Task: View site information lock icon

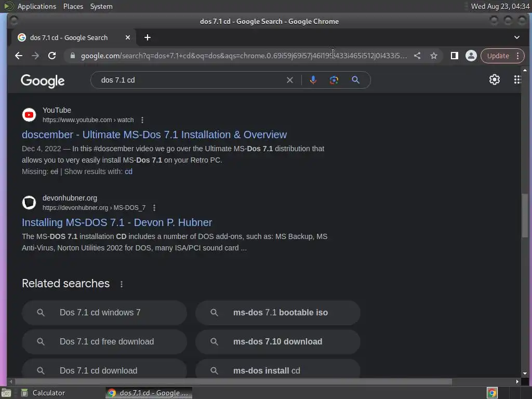Action: [x=73, y=56]
